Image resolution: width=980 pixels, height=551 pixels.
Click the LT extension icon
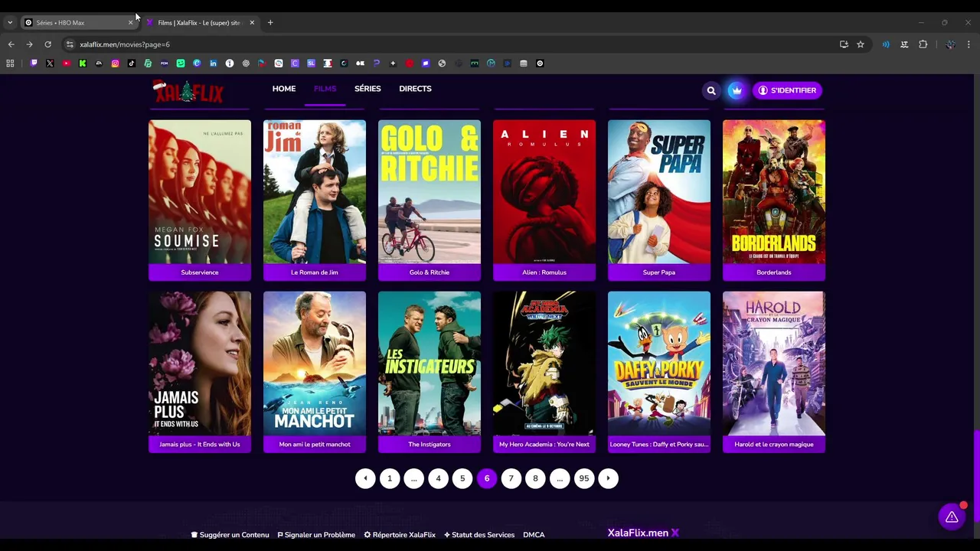pyautogui.click(x=904, y=44)
